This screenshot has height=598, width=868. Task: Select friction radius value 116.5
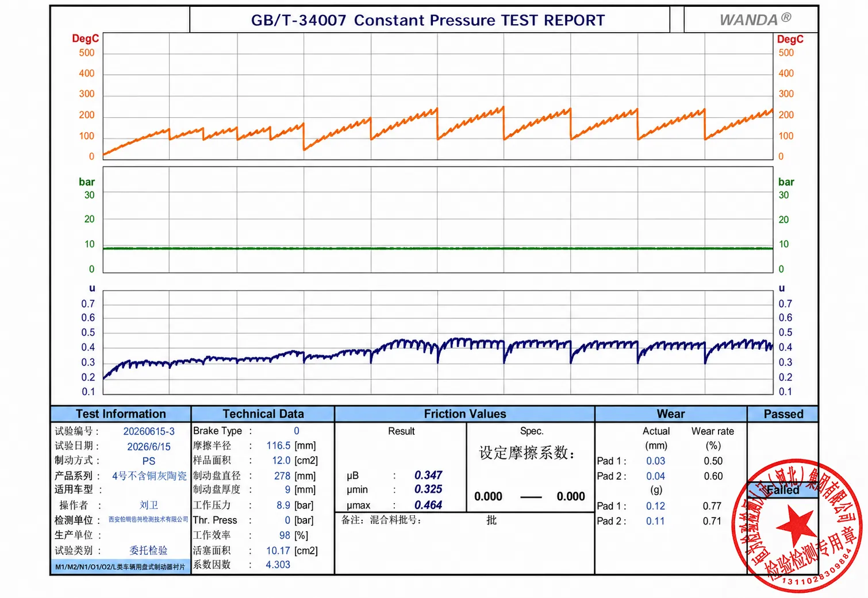click(278, 446)
